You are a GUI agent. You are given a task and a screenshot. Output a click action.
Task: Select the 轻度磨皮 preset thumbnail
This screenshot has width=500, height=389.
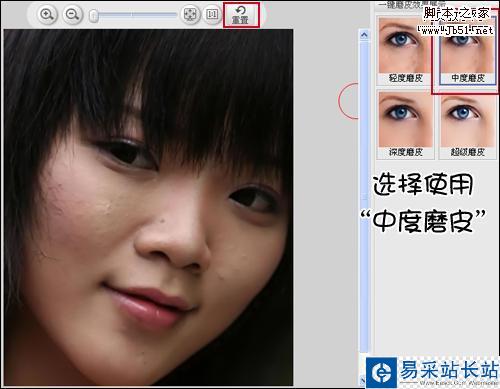pyautogui.click(x=405, y=51)
